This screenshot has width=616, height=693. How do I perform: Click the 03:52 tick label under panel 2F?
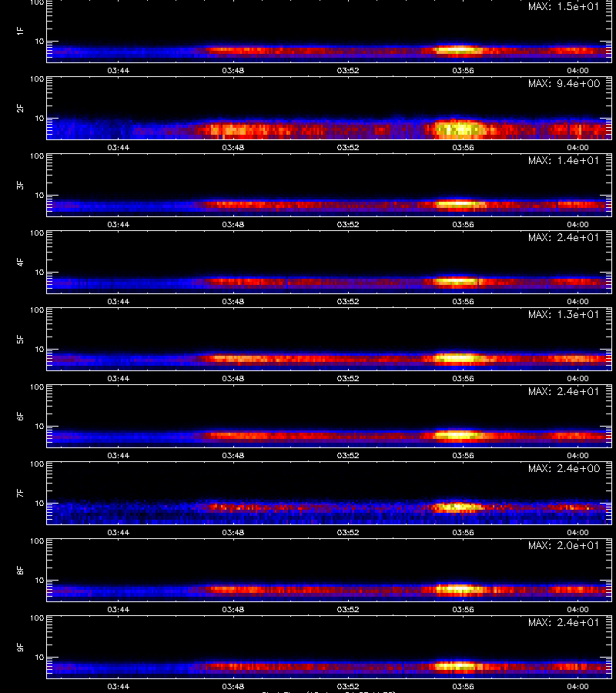[348, 148]
